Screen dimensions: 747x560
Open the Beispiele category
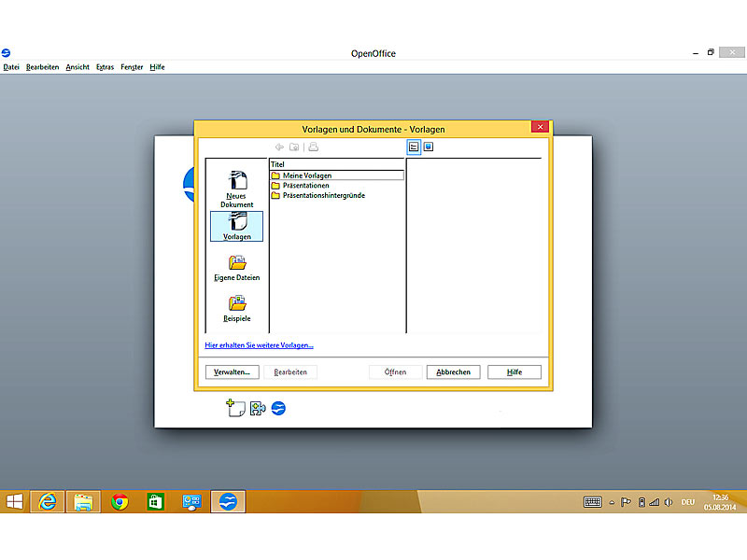tap(237, 309)
